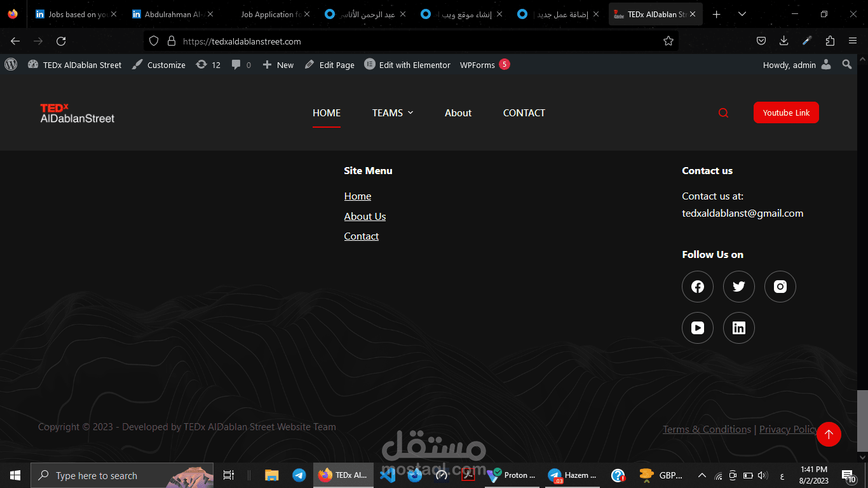Viewport: 868px width, 488px height.
Task: Open a new browser tab
Action: tap(717, 14)
